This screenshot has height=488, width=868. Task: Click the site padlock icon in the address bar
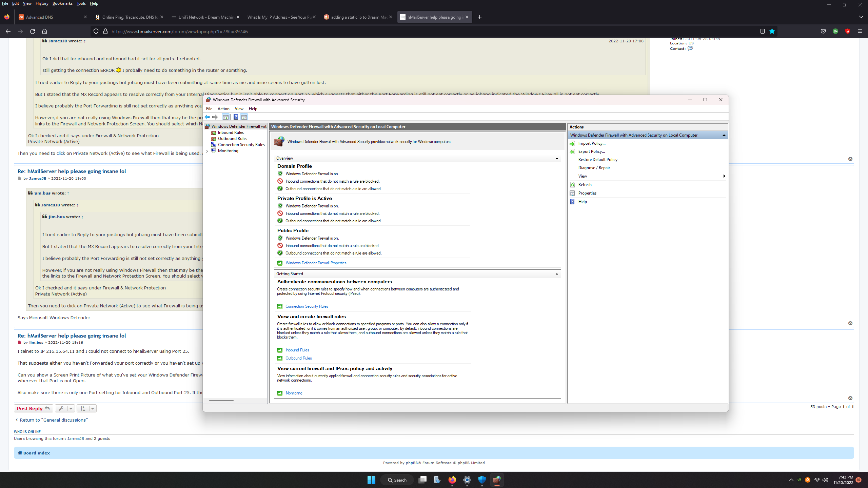tap(105, 32)
